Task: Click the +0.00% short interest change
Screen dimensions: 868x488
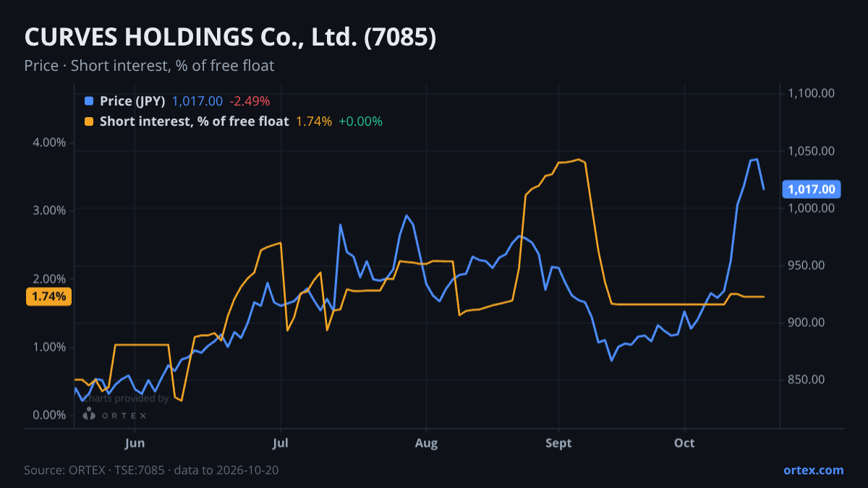Action: coord(360,121)
